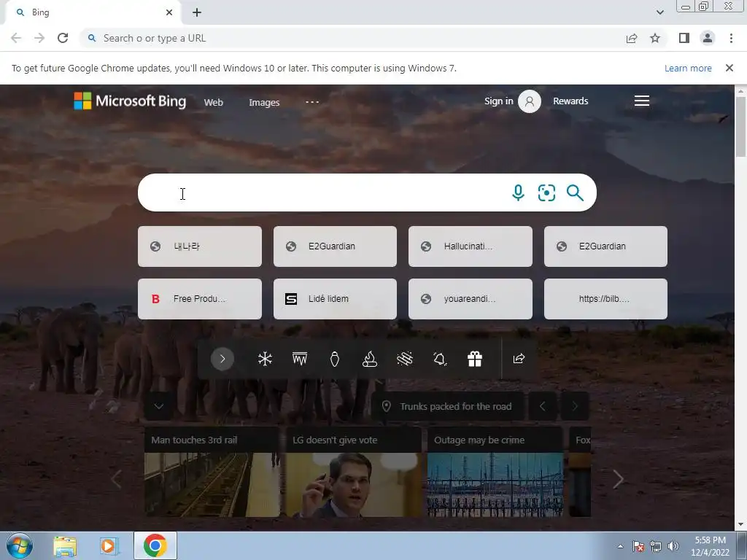
Task: Click the share icon in holiday bar
Action: [x=519, y=359]
